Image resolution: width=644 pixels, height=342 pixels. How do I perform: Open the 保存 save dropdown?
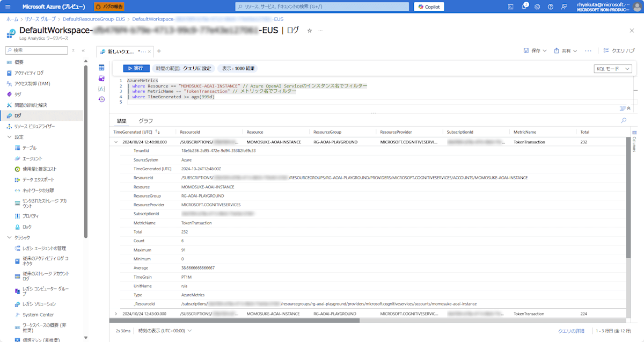[535, 50]
